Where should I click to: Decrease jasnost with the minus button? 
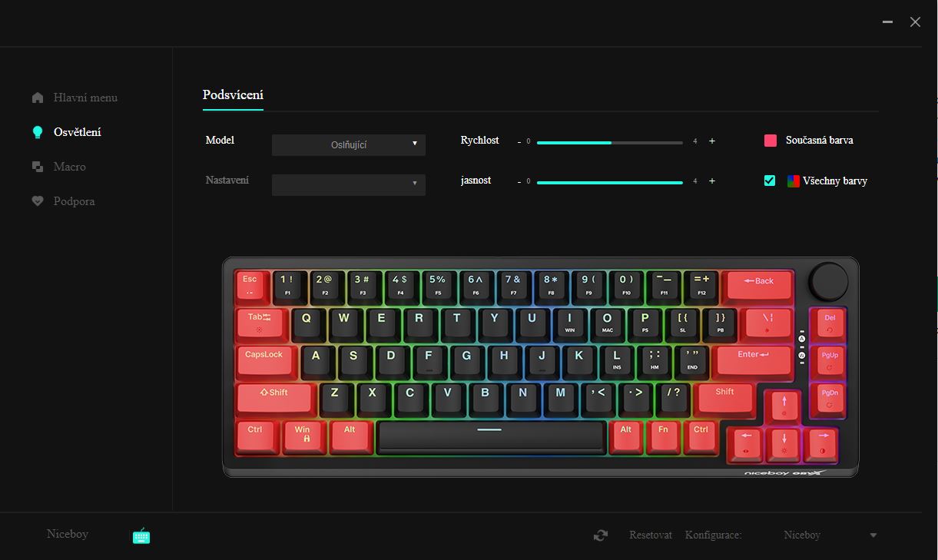click(519, 181)
